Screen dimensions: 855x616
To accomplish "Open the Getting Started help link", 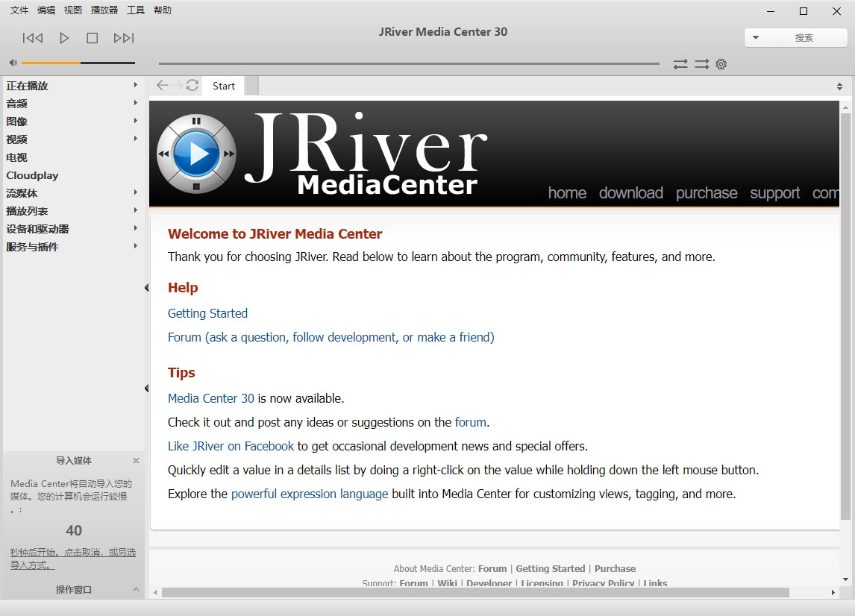I will (x=207, y=313).
